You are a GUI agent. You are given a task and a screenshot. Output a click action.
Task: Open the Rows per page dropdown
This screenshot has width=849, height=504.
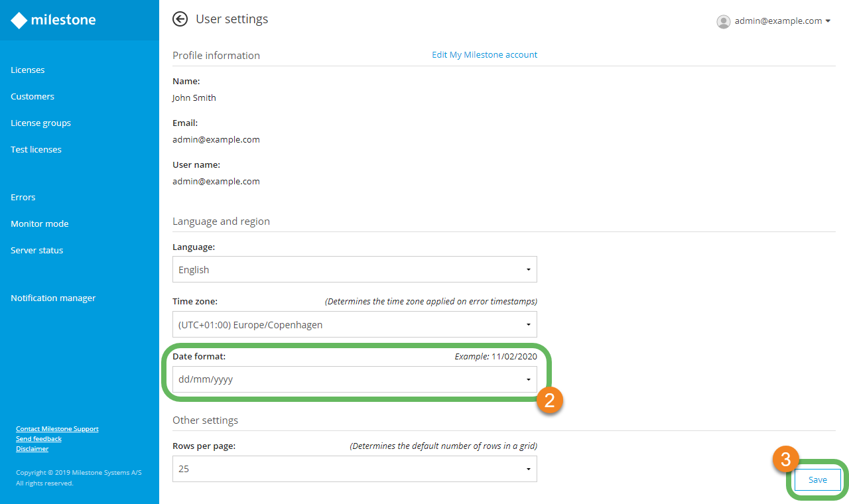(x=354, y=469)
